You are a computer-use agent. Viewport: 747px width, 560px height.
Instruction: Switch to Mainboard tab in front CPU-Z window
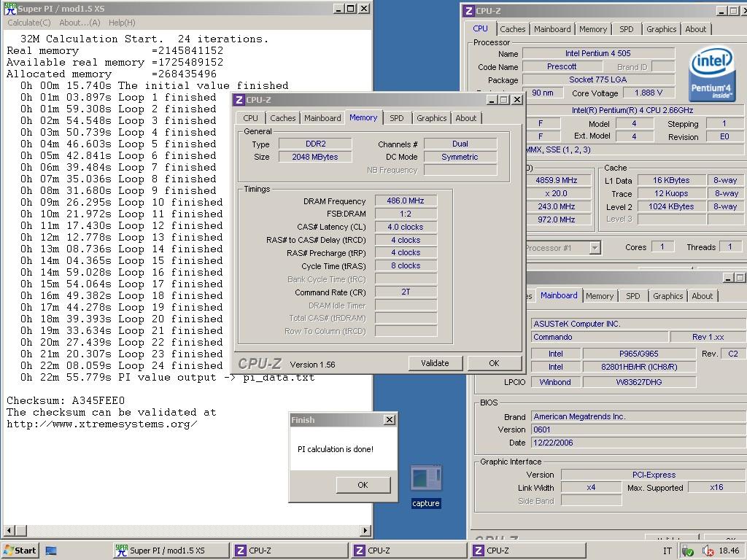tap(322, 118)
